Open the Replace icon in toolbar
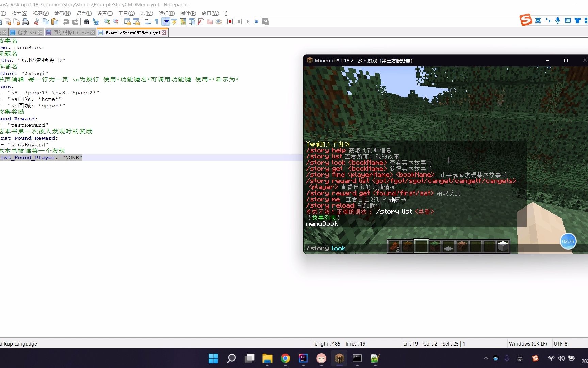Image resolution: width=588 pixels, height=368 pixels. tap(95, 22)
